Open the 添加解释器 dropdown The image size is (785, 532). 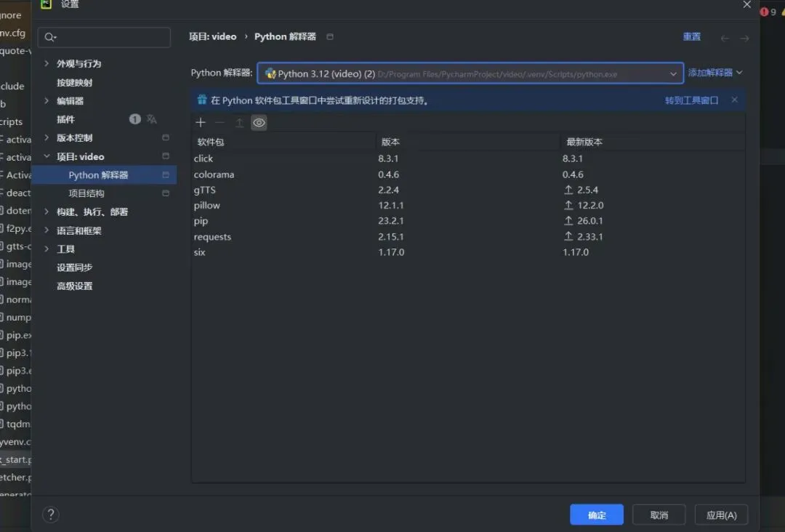(x=715, y=73)
